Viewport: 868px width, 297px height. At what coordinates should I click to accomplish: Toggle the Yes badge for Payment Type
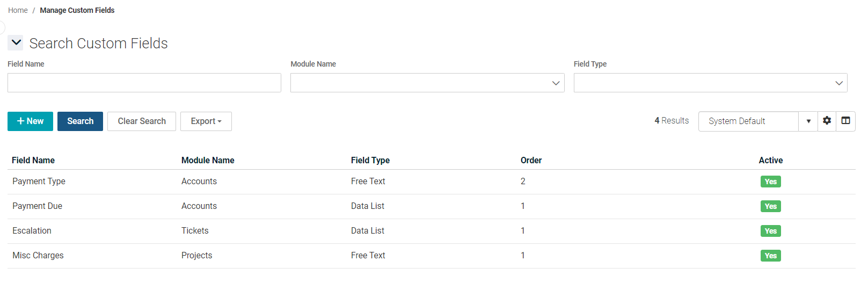pos(770,182)
